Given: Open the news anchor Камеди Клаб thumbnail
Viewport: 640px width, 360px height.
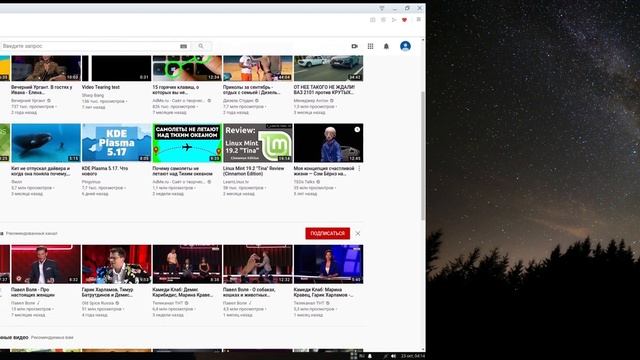Looking at the screenshot, I should (x=328, y=264).
